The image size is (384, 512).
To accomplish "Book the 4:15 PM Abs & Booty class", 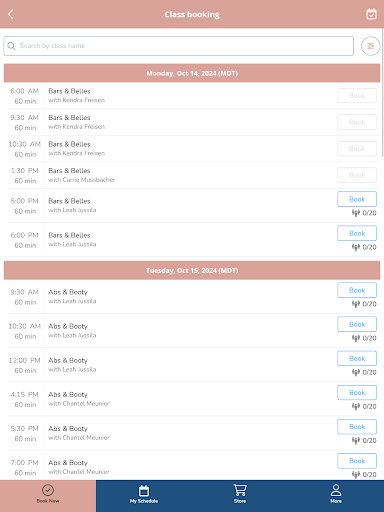I will (x=357, y=392).
